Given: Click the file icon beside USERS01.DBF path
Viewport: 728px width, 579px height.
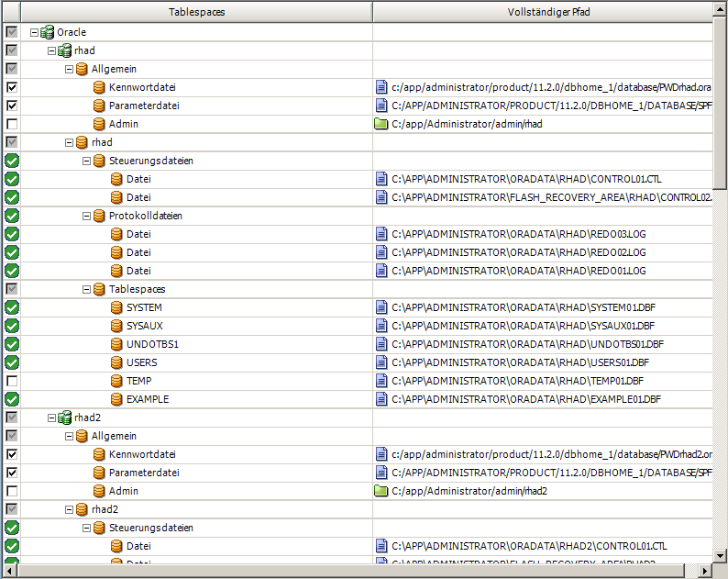Looking at the screenshot, I should coord(381,362).
